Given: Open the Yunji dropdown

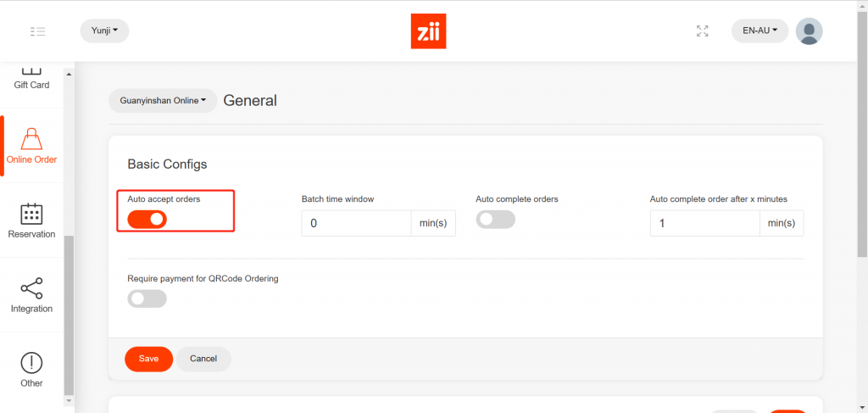Looking at the screenshot, I should 104,31.
